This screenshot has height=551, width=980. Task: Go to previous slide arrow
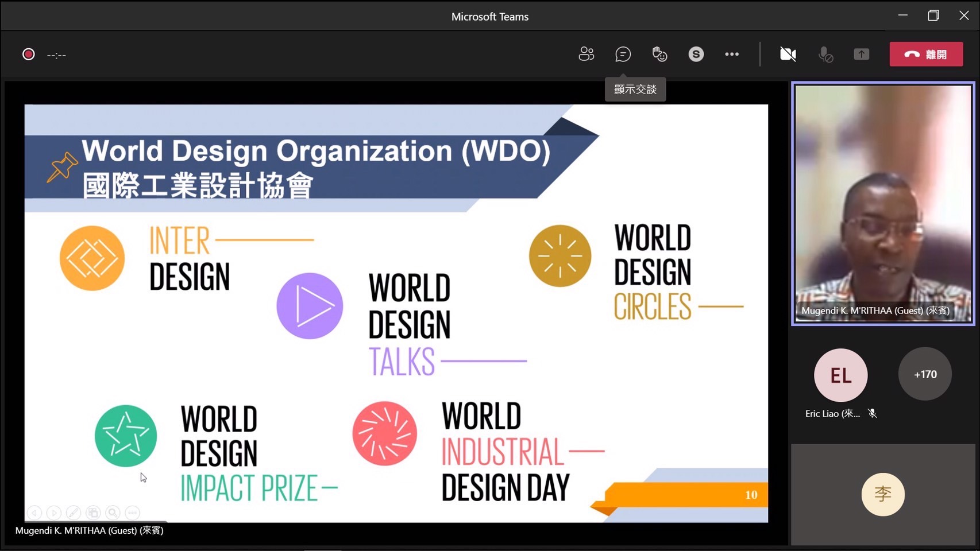pos(34,513)
